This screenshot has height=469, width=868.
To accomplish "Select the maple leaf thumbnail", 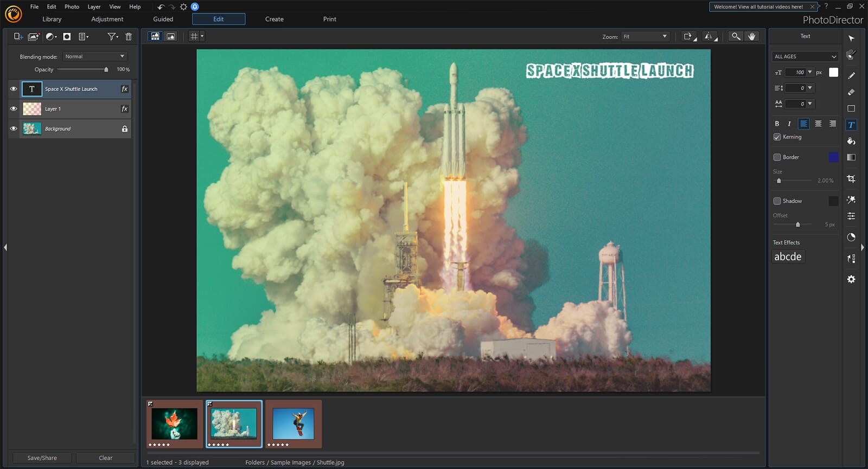I will coord(174,423).
